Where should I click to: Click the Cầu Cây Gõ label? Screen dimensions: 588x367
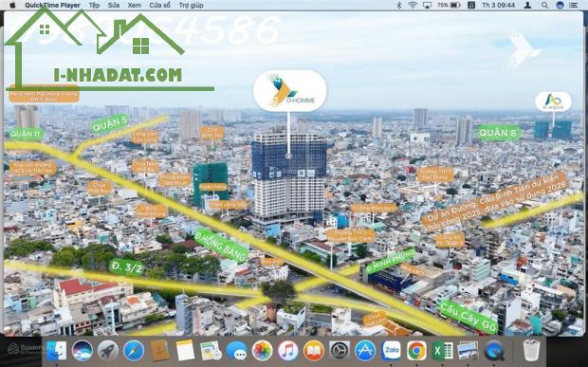pos(468,317)
